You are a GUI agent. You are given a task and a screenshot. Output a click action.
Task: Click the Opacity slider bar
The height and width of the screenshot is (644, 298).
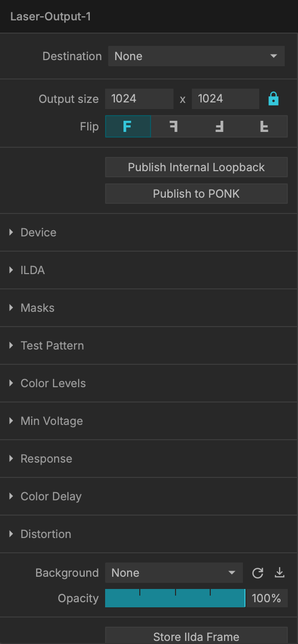tap(176, 598)
